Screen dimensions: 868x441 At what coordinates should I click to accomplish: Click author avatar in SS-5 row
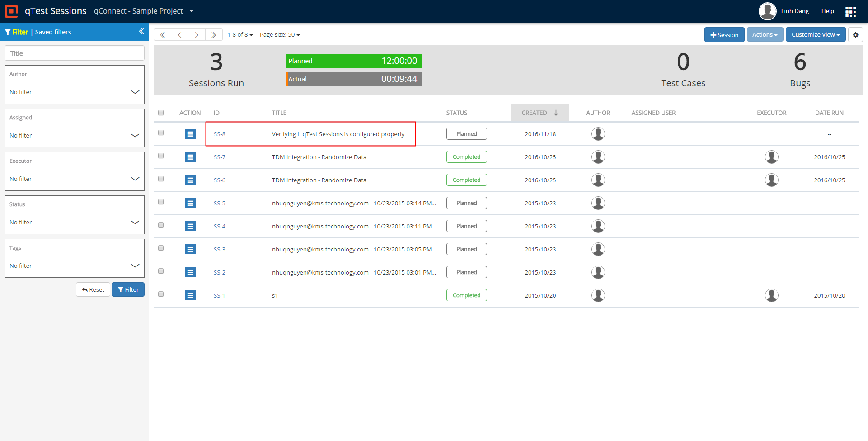tap(598, 203)
